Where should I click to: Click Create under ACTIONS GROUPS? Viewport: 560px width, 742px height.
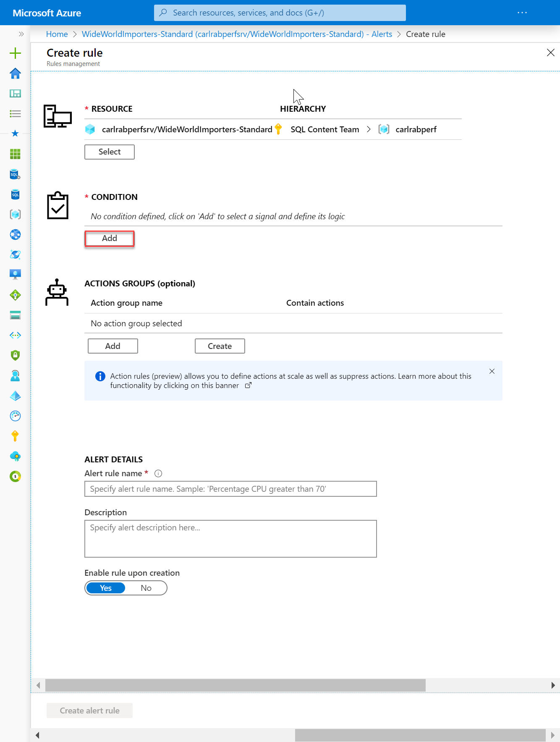point(220,346)
